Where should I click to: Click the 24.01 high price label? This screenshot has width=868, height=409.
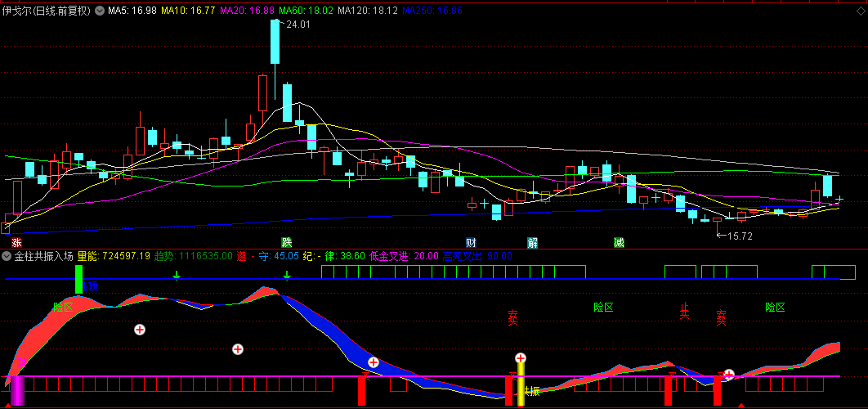pyautogui.click(x=297, y=24)
